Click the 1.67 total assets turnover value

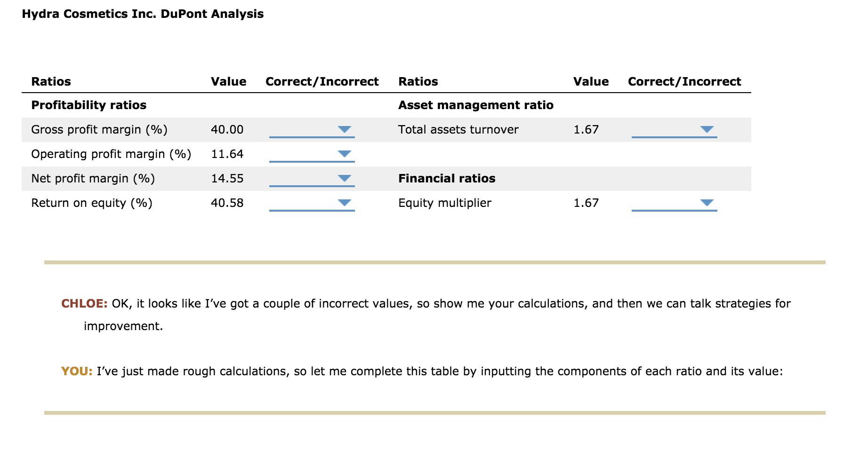tap(586, 129)
